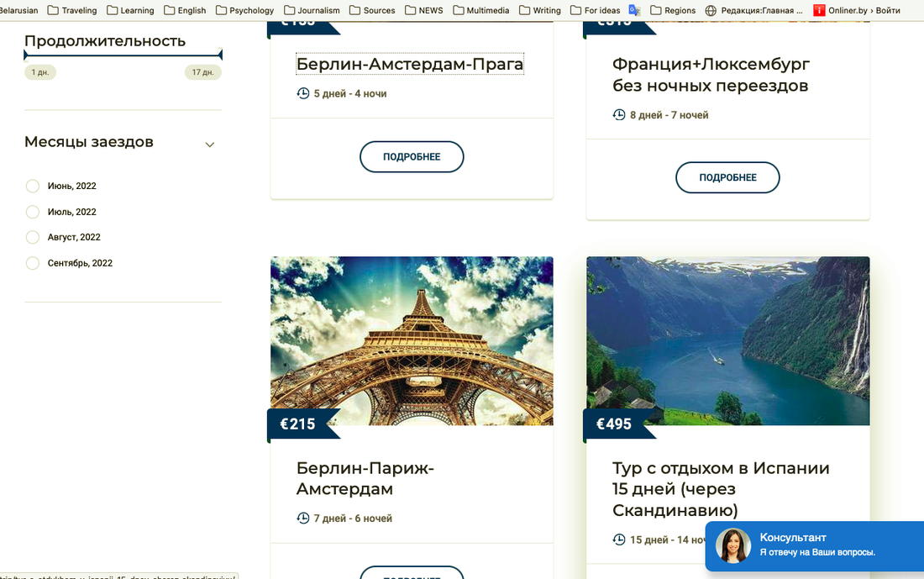
Task: Click the Scandinavian fjord tour image
Action: [x=727, y=341]
